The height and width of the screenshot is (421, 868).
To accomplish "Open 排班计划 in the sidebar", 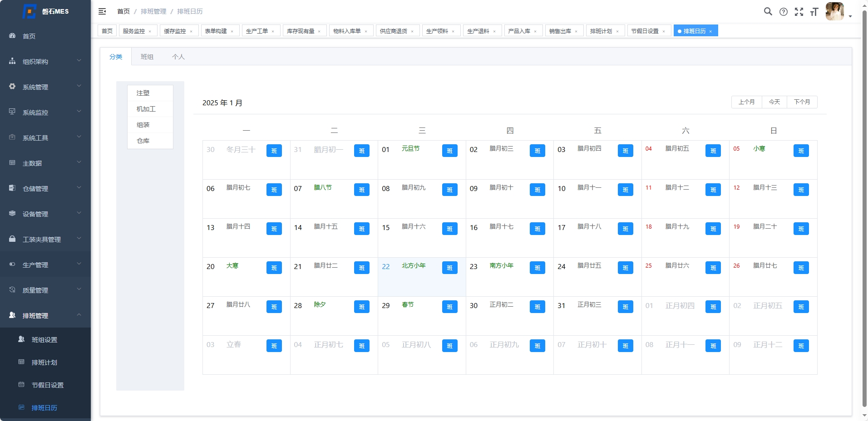I will tap(45, 362).
